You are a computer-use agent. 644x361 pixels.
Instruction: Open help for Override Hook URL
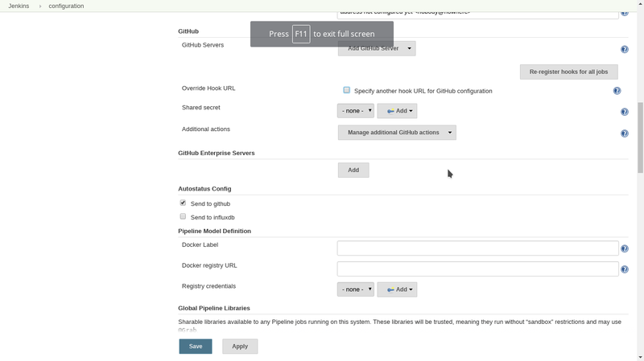click(x=617, y=91)
